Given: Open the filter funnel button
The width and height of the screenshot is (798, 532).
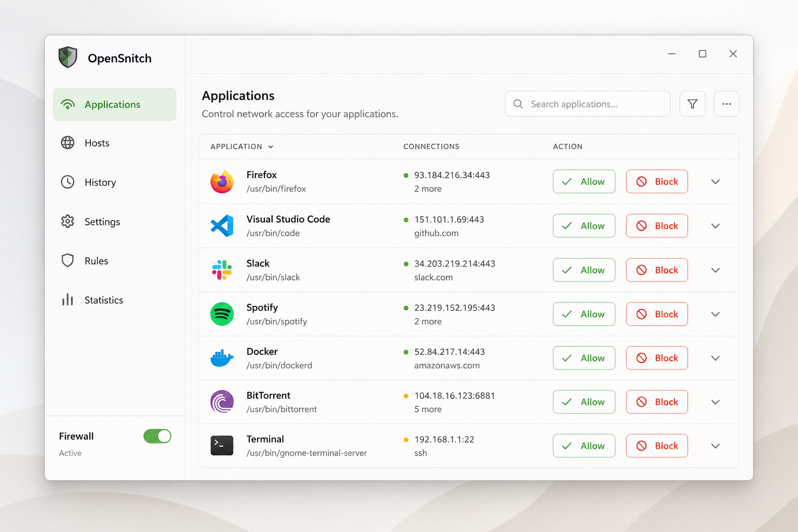Looking at the screenshot, I should coord(692,104).
